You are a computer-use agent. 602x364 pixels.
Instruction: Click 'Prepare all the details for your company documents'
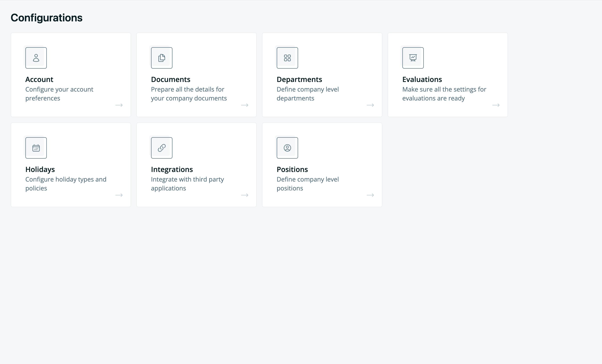[x=189, y=94]
